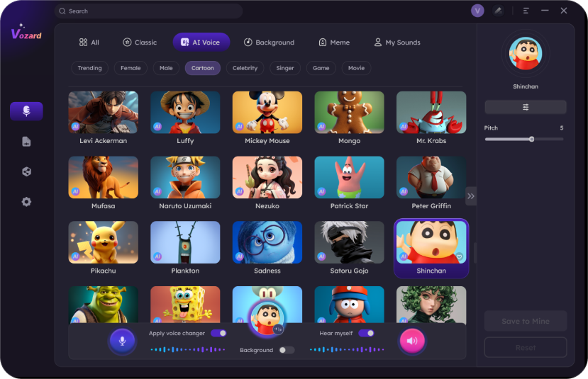
Task: Click the pink speaker button
Action: pos(412,341)
